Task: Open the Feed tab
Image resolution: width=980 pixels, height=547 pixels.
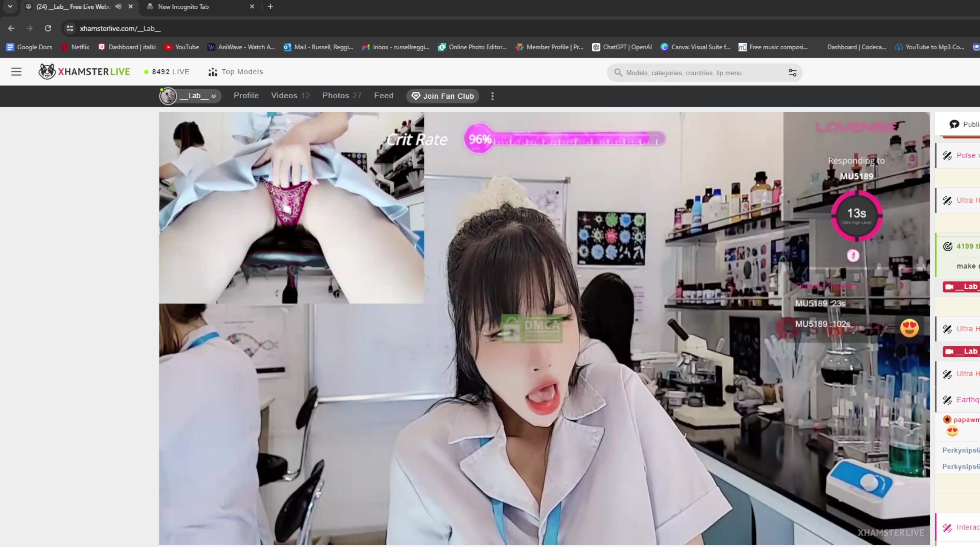Action: click(383, 96)
